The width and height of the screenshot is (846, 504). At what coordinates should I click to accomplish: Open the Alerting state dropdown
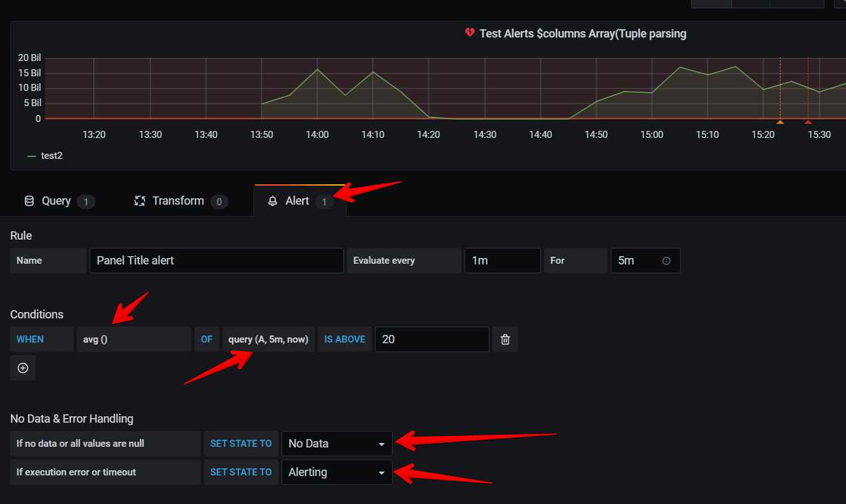pyautogui.click(x=337, y=472)
